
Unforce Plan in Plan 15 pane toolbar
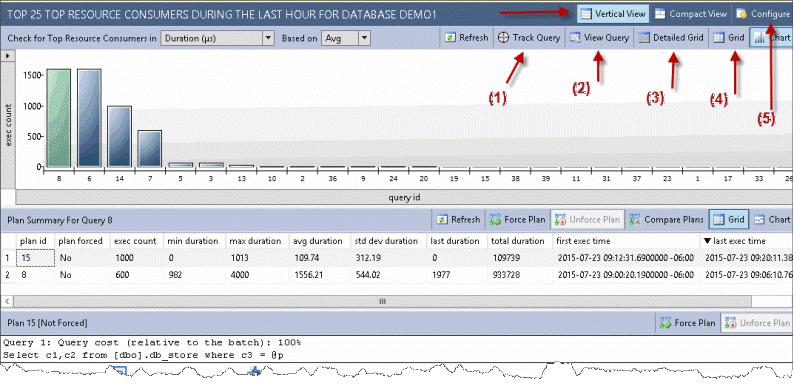757,323
